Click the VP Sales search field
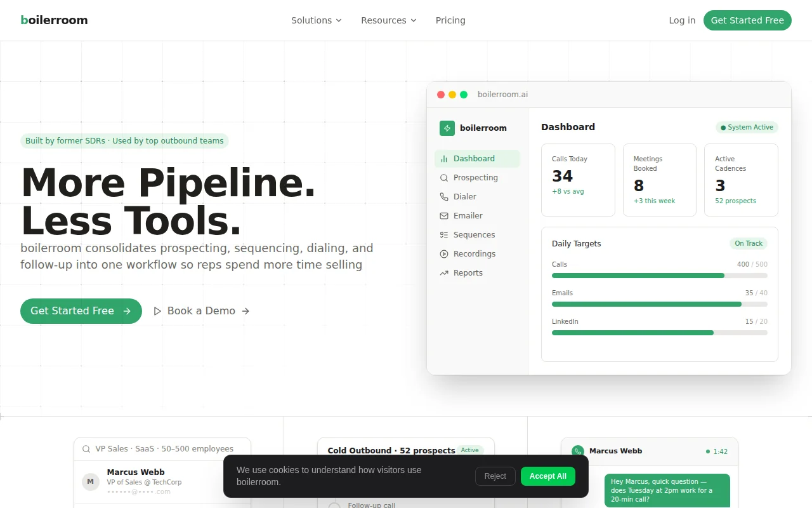This screenshot has height=508, width=812. point(162,449)
